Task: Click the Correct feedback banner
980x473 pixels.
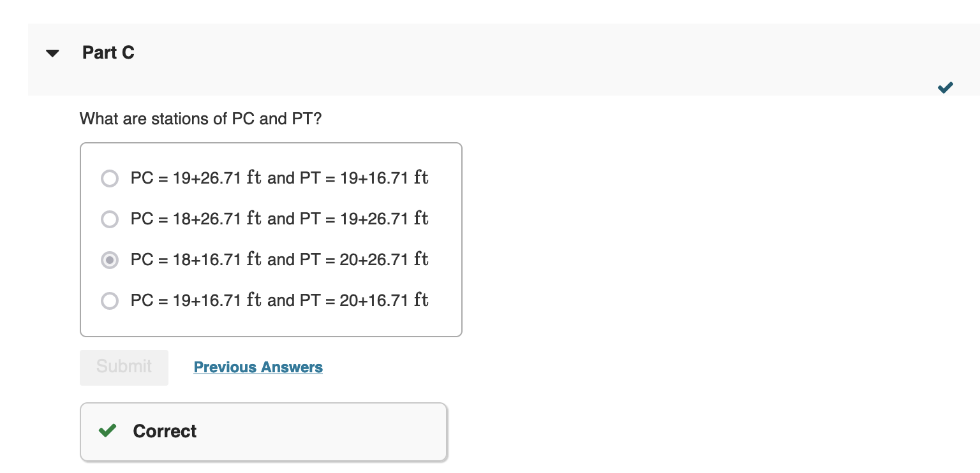Action: pyautogui.click(x=263, y=431)
